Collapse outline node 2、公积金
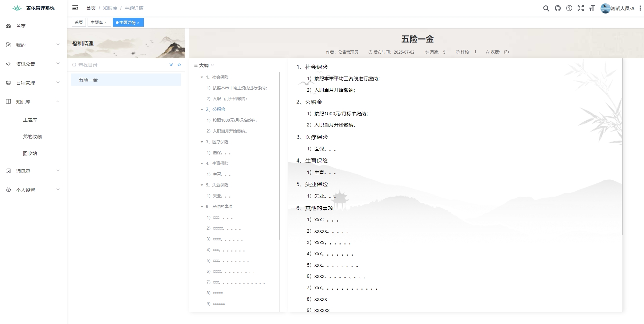The height and width of the screenshot is (324, 644). pos(202,110)
